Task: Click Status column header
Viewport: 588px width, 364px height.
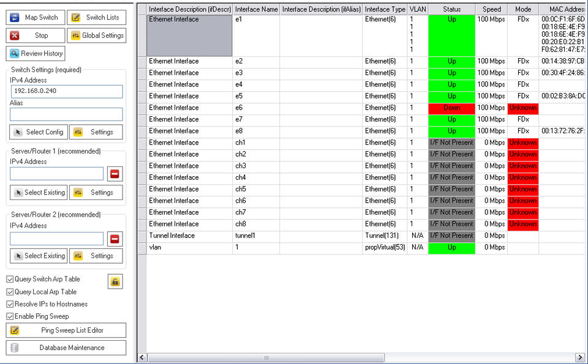Action: pyautogui.click(x=452, y=9)
